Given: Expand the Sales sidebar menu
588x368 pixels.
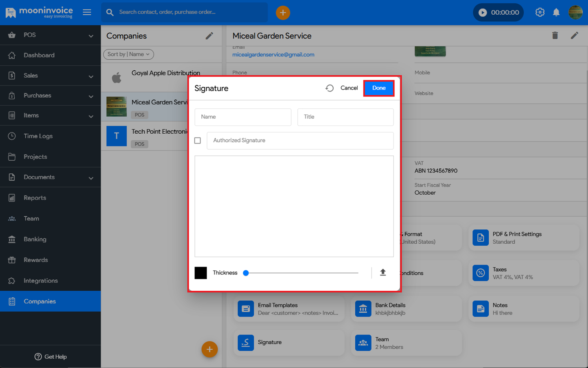Looking at the screenshot, I should (50, 76).
